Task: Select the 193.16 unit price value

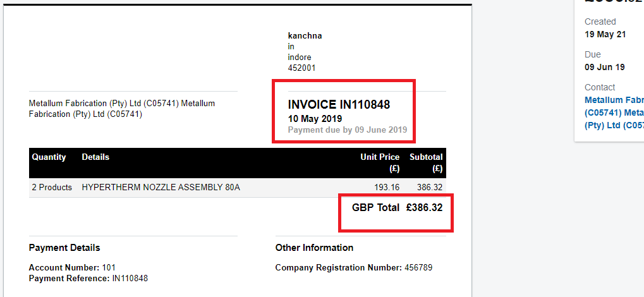Action: (x=387, y=188)
